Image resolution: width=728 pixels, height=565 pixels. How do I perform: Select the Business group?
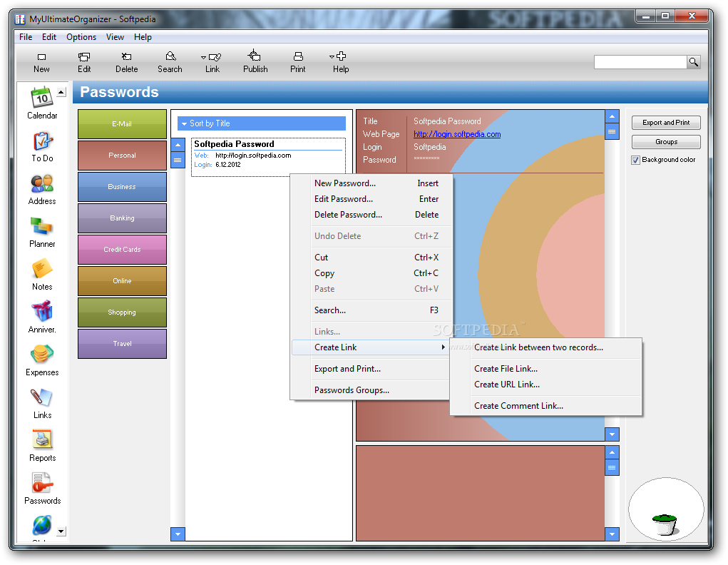pyautogui.click(x=122, y=187)
